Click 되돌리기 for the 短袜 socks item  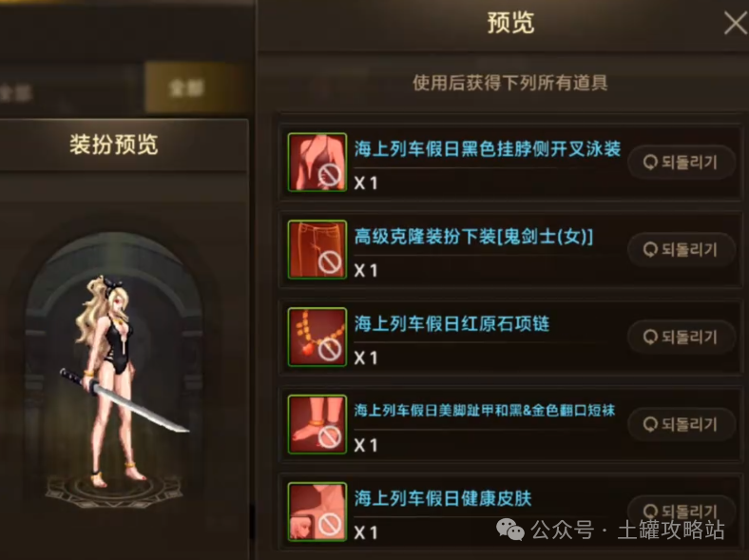[x=682, y=424]
